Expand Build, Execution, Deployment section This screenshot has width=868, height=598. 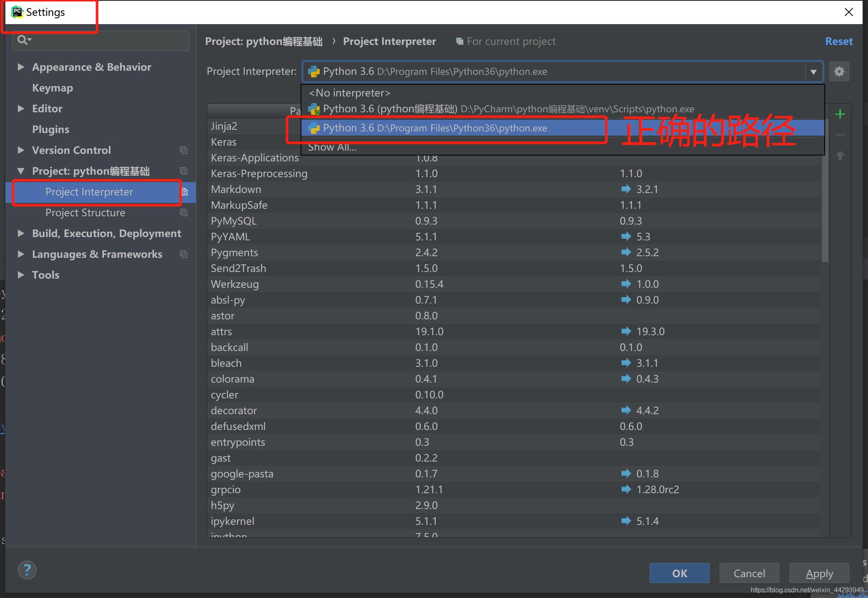click(21, 233)
